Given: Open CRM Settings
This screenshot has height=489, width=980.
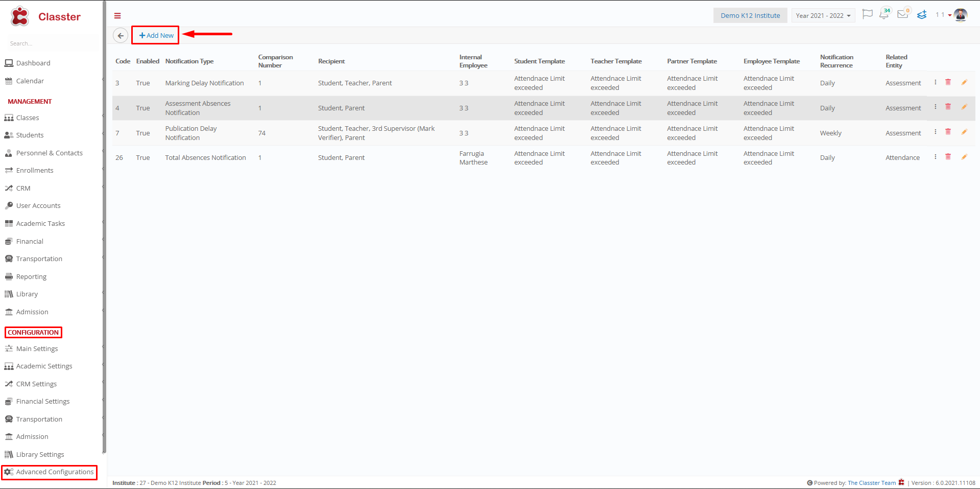Looking at the screenshot, I should click(x=36, y=384).
